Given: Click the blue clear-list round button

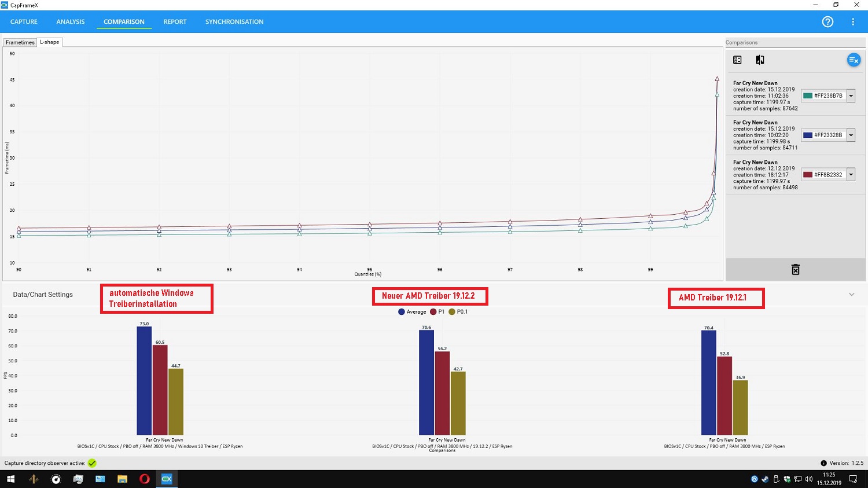Looking at the screenshot, I should tap(854, 60).
